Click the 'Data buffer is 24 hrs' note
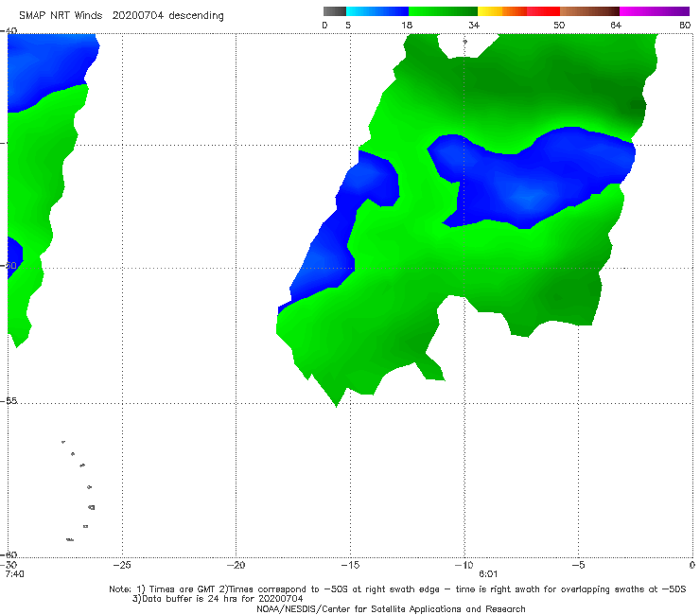700x615 pixels. point(218,599)
